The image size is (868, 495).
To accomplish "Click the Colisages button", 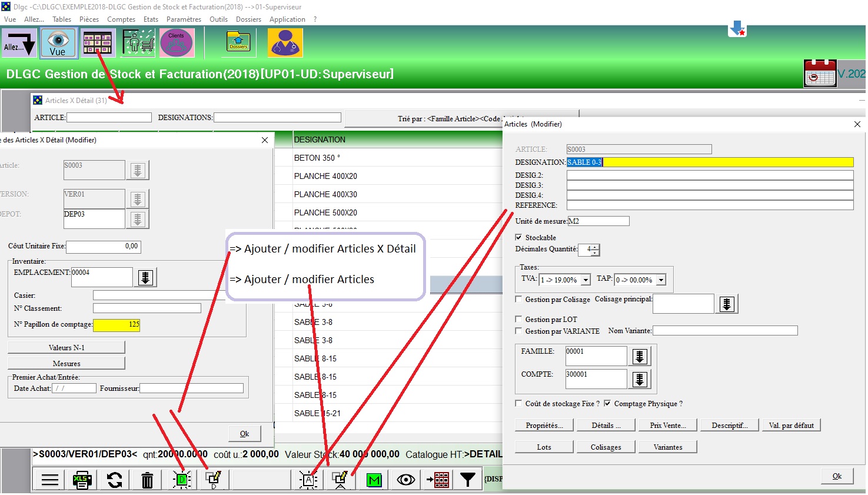I will tap(606, 447).
